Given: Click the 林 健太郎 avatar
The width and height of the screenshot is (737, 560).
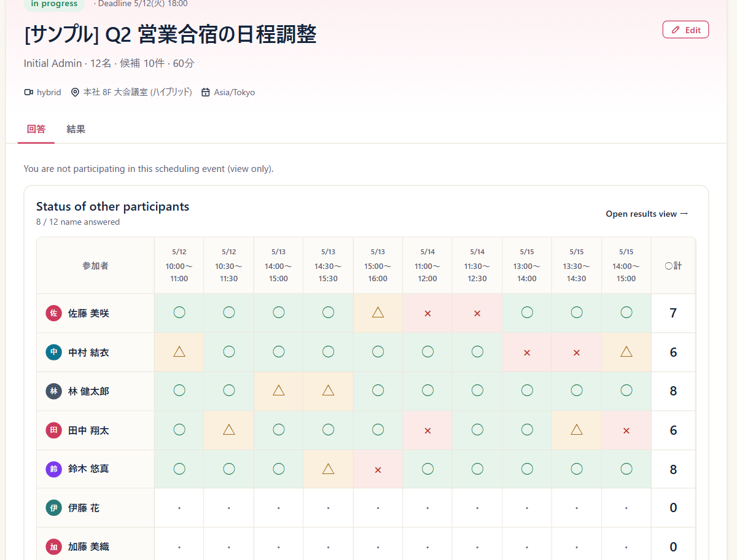Looking at the screenshot, I should click(54, 391).
